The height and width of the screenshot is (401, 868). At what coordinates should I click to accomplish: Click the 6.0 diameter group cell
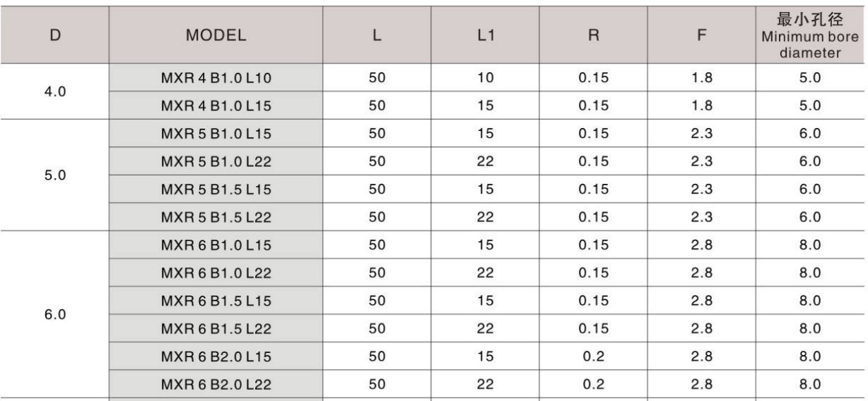55,315
